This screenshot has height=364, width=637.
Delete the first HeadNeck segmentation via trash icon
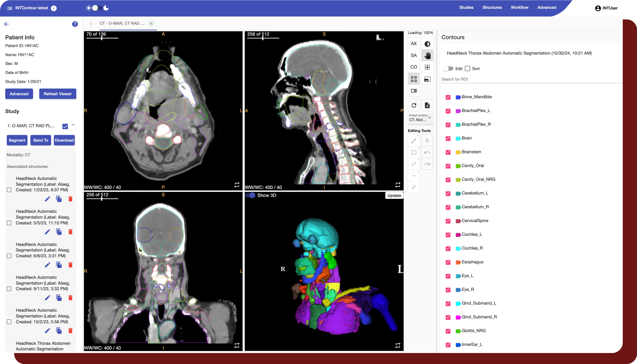(71, 199)
